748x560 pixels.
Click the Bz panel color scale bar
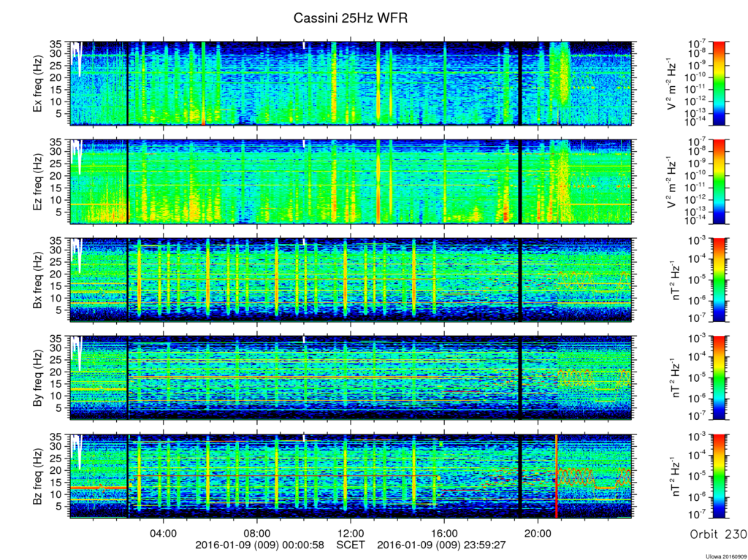coord(719,476)
